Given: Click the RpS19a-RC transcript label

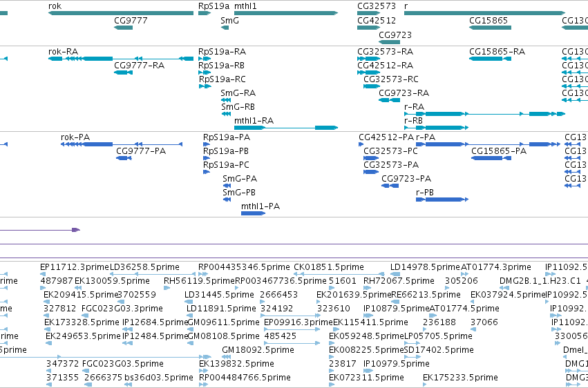Looking at the screenshot, I should [x=222, y=79].
